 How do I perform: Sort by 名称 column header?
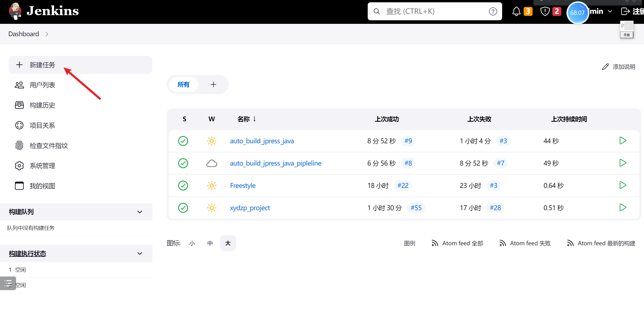coord(247,119)
